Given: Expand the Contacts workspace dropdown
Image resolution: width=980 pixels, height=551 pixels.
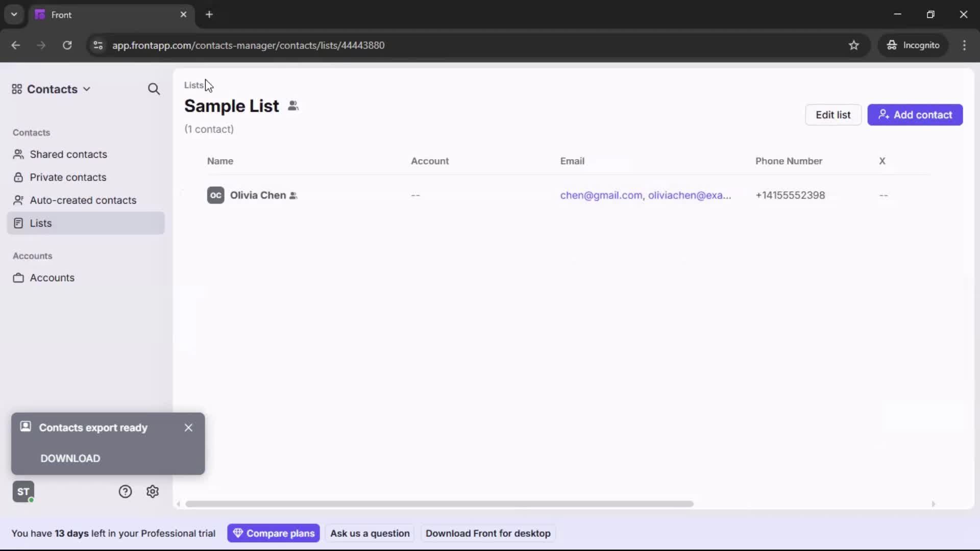Looking at the screenshot, I should point(86,89).
